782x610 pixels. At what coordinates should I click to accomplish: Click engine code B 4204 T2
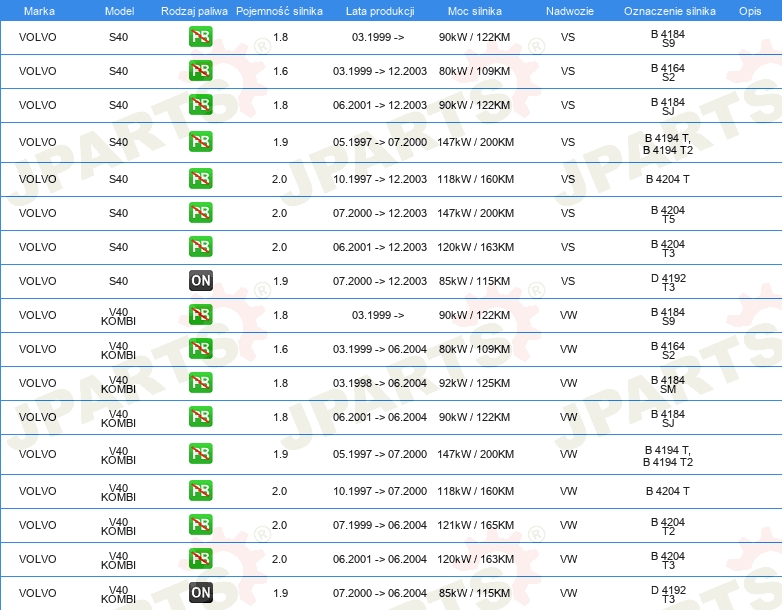point(668,526)
